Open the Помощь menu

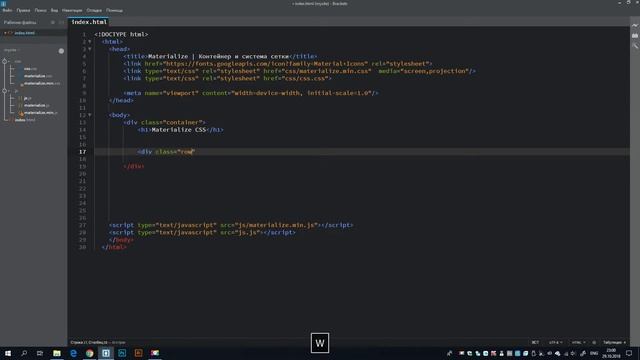click(114, 10)
